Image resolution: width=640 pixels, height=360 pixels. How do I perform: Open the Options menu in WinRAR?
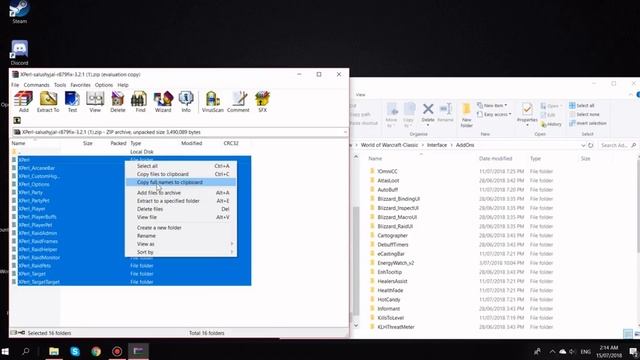click(104, 85)
